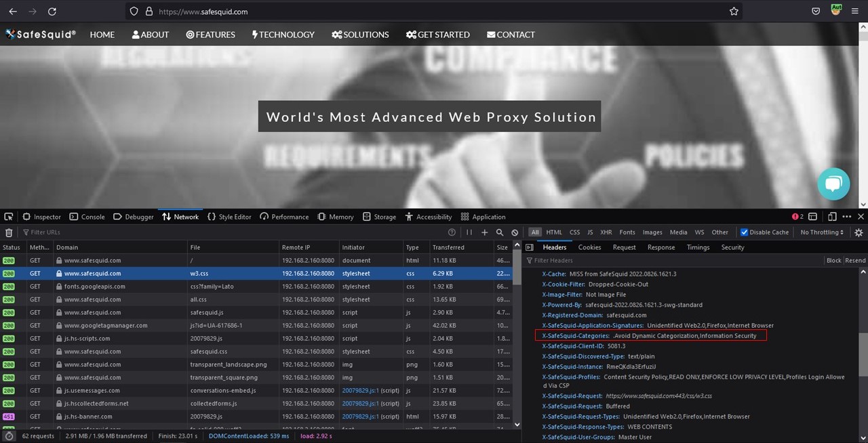Viewport: 868px width, 443px height.
Task: Click the shield tracking protection icon
Action: pos(134,12)
